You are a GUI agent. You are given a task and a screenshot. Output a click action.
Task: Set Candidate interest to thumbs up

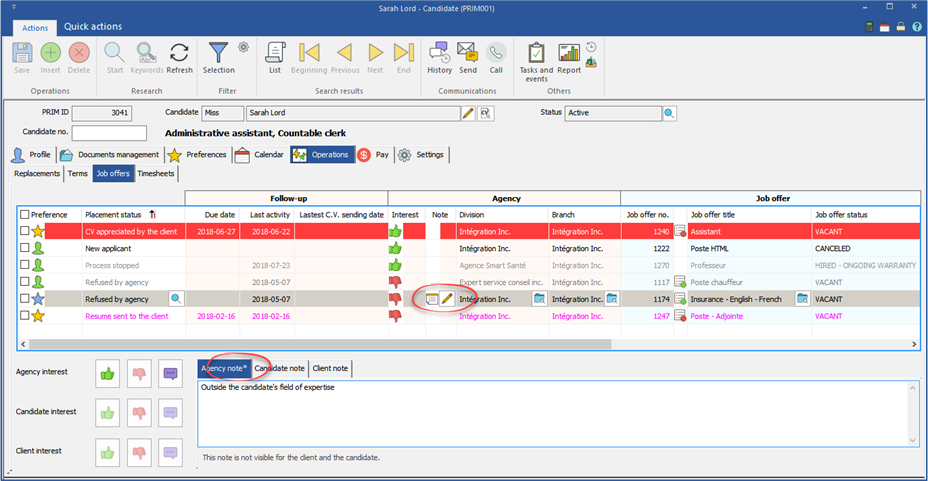tap(107, 413)
